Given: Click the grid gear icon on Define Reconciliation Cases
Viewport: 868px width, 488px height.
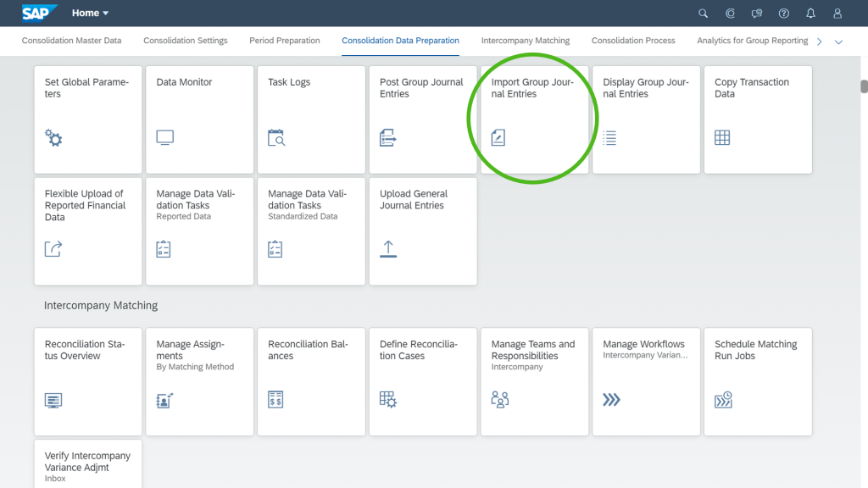Looking at the screenshot, I should click(388, 400).
